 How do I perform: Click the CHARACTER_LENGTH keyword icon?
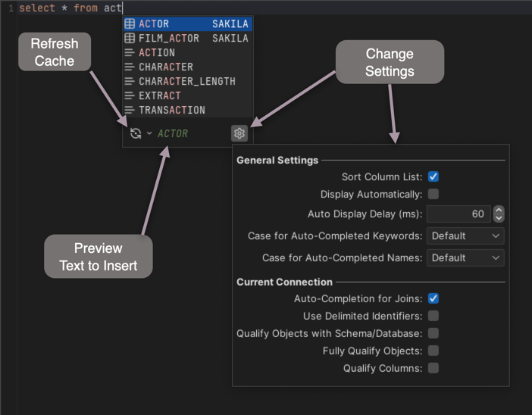(130, 82)
